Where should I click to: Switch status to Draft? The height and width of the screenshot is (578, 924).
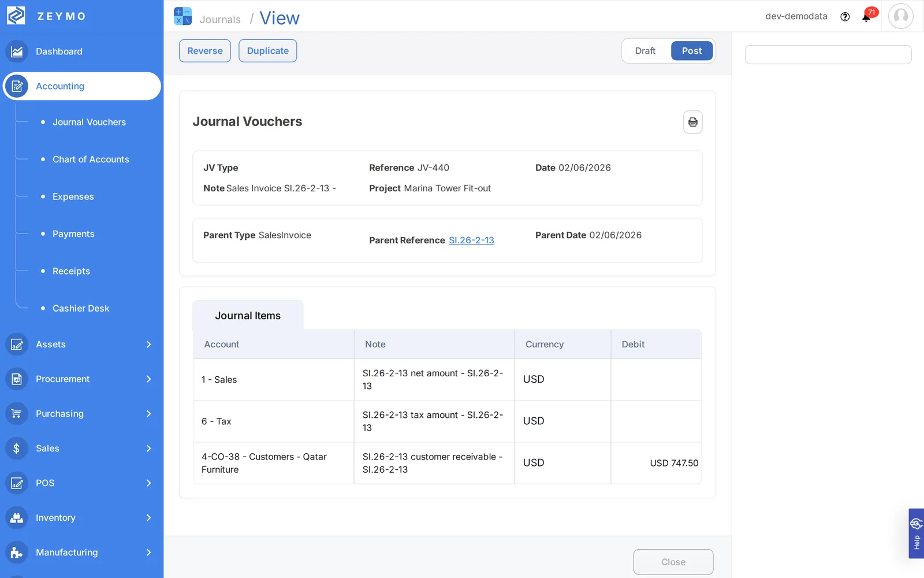pyautogui.click(x=645, y=51)
